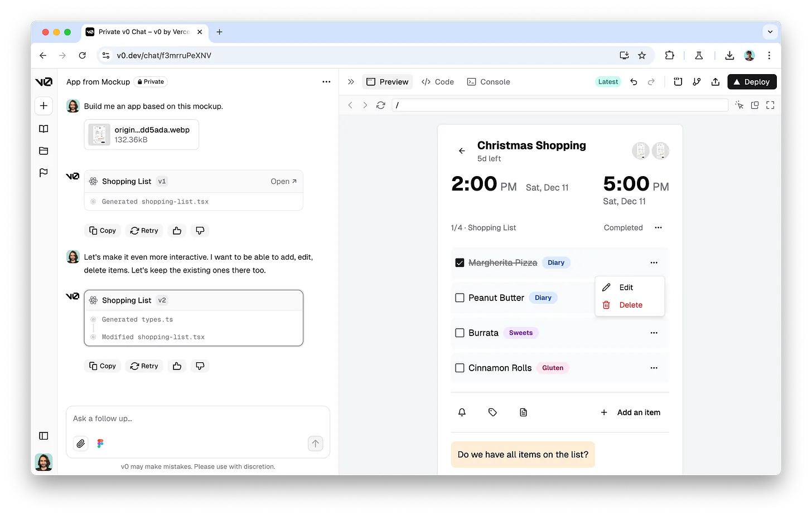This screenshot has height=516, width=812.
Task: Copy the second response
Action: (x=103, y=366)
